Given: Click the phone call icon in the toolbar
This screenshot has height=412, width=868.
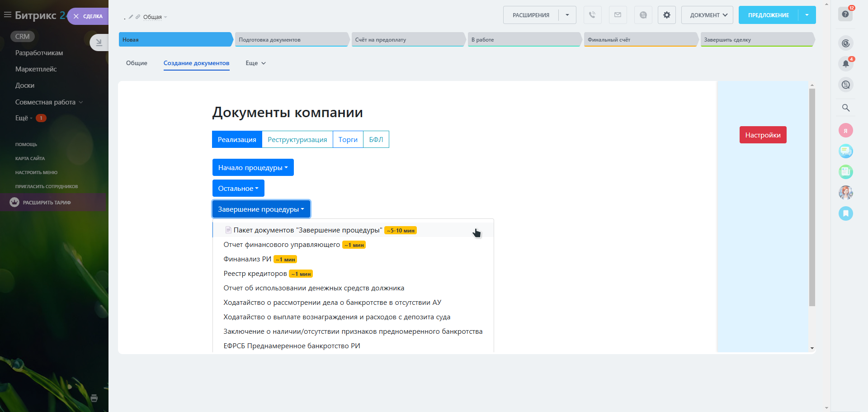Looking at the screenshot, I should [x=592, y=15].
